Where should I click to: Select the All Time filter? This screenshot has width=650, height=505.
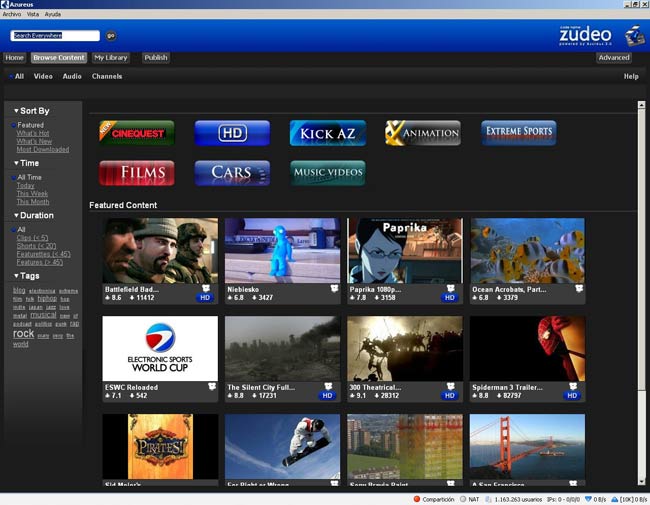pos(29,177)
